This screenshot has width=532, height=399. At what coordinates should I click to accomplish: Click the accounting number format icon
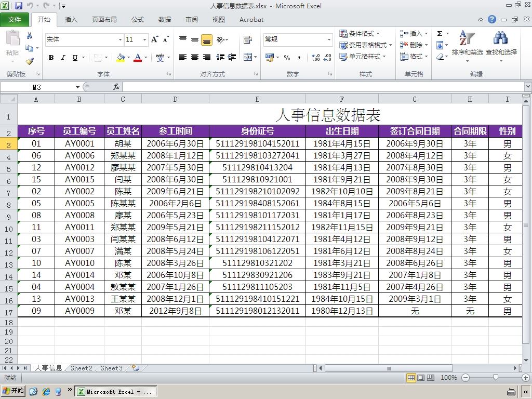[270, 57]
